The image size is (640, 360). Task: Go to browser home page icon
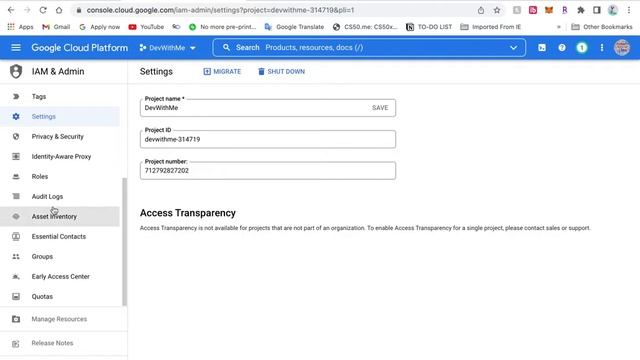click(59, 10)
